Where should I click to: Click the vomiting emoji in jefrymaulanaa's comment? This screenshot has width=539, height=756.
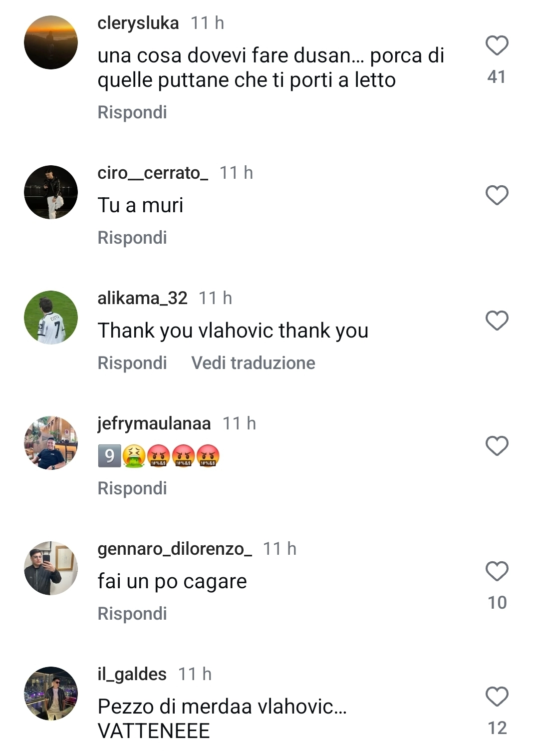click(x=133, y=456)
